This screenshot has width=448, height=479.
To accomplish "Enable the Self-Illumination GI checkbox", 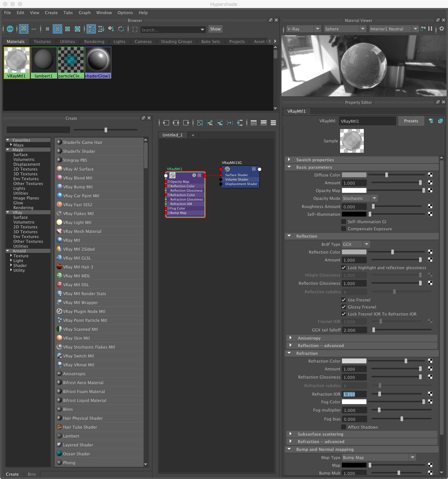I will point(343,222).
